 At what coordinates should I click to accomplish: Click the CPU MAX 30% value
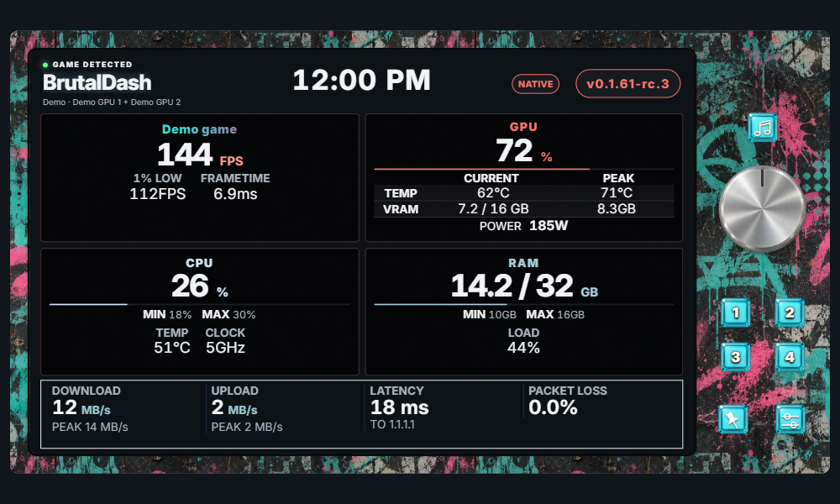pyautogui.click(x=228, y=314)
